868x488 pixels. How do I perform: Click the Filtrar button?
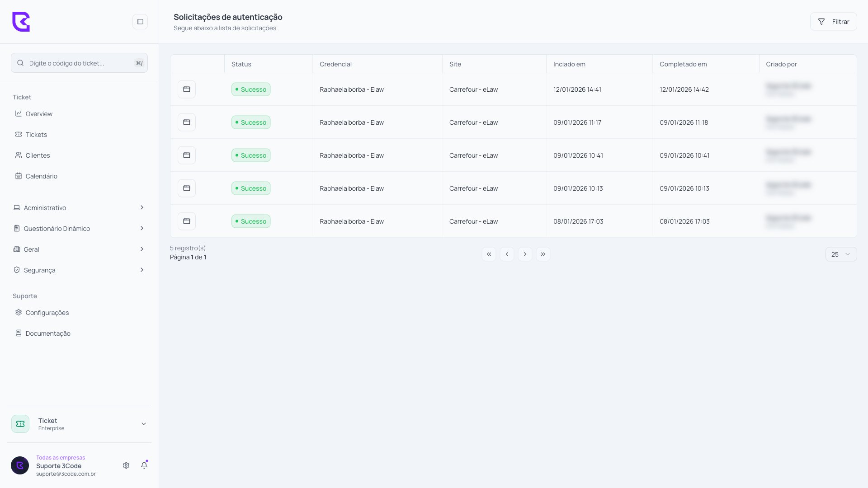(833, 22)
